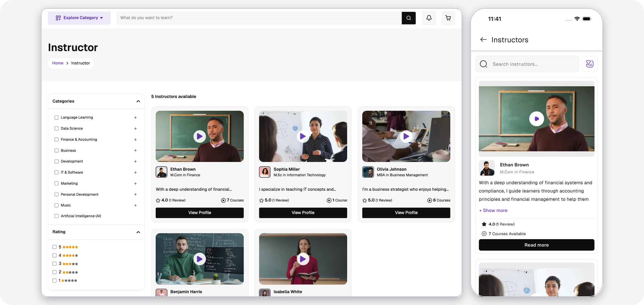Open notifications bell icon
This screenshot has width=644, height=305.
tap(429, 18)
